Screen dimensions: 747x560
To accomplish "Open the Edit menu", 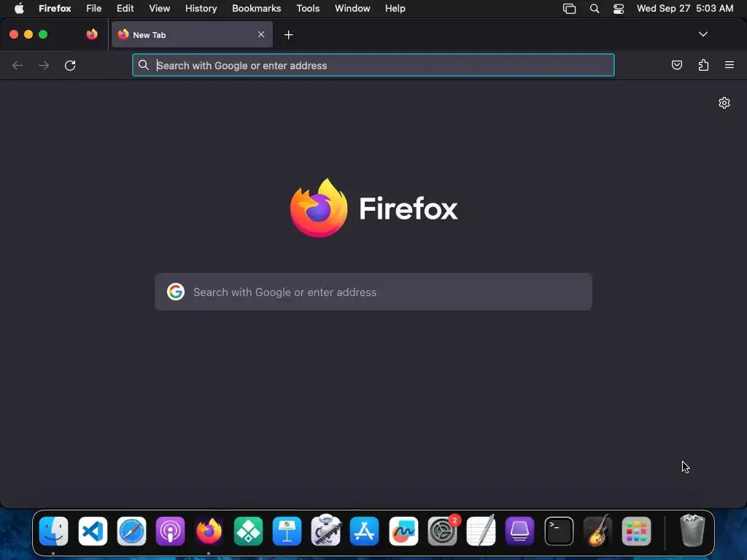I will click(x=125, y=9).
